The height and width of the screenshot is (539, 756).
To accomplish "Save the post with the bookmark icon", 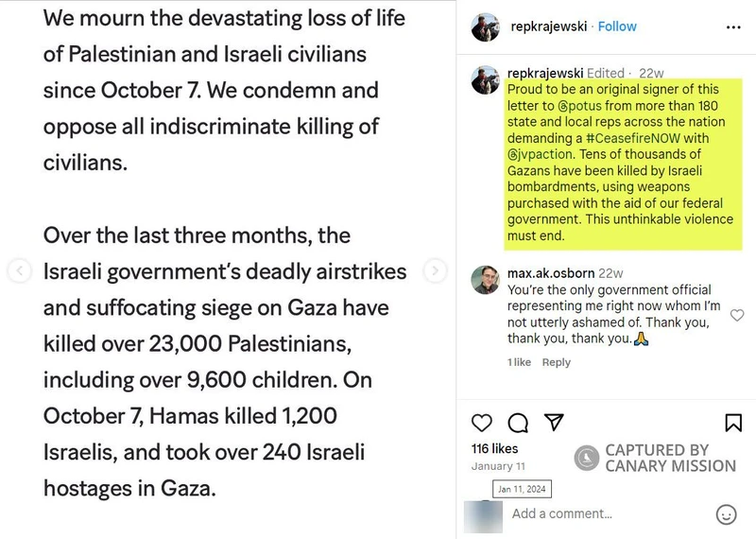I will click(x=732, y=422).
